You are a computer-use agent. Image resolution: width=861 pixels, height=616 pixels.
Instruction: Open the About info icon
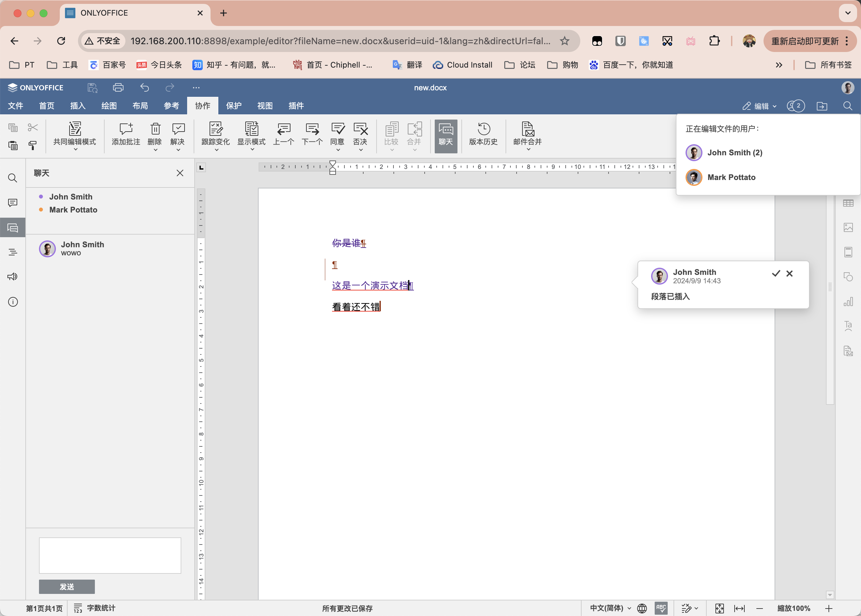tap(13, 302)
